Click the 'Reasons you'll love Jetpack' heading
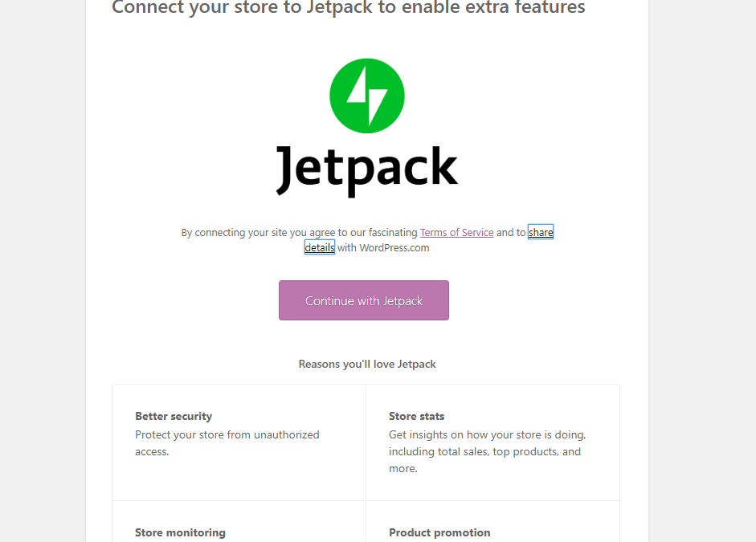756x542 pixels. click(367, 364)
